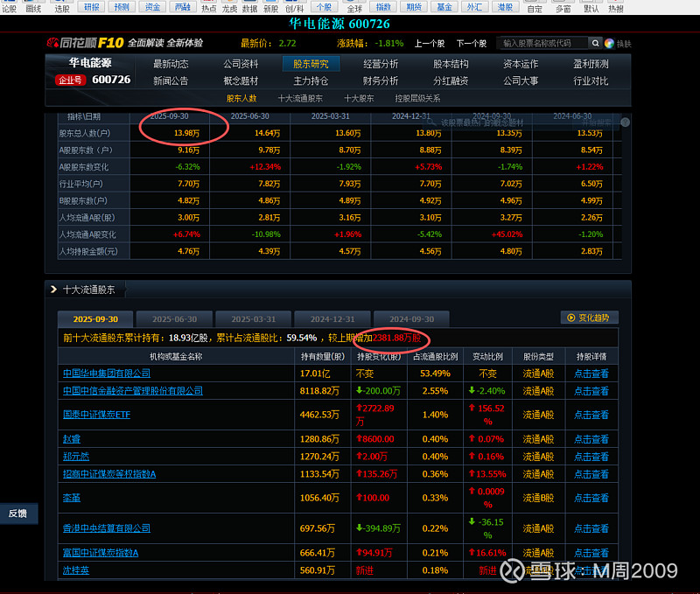Open 多窗 in top toolbar

tap(563, 8)
